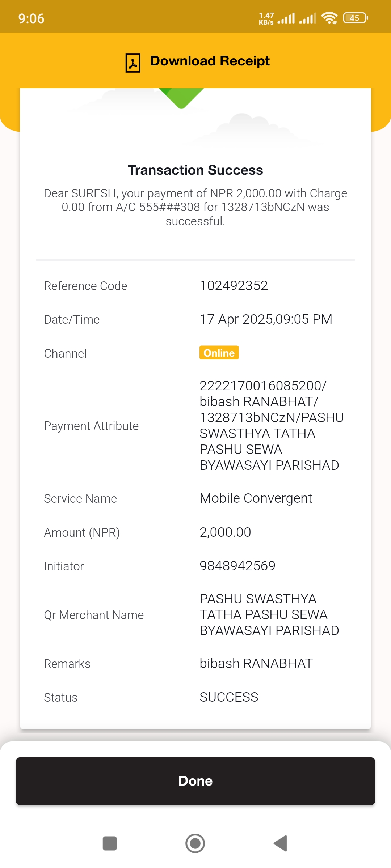Tap the Mobile Convergent service name
Viewport: 391px width, 868px height.
click(256, 498)
